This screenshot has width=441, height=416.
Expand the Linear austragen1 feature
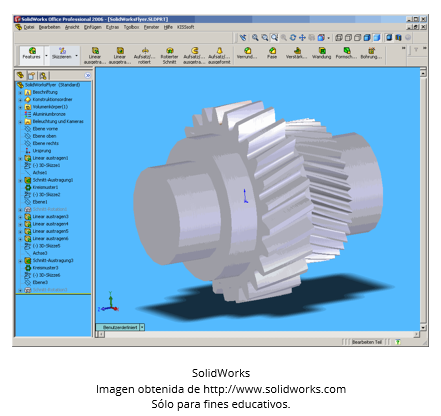pos(20,159)
